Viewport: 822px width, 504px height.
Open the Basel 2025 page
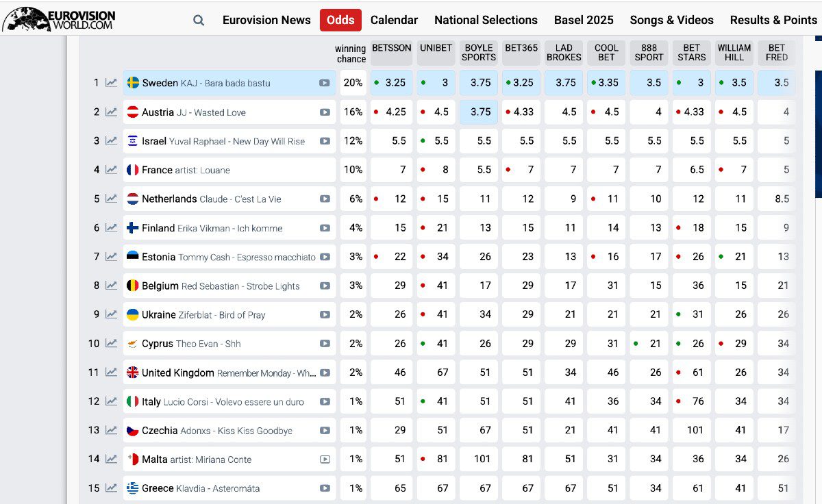584,20
